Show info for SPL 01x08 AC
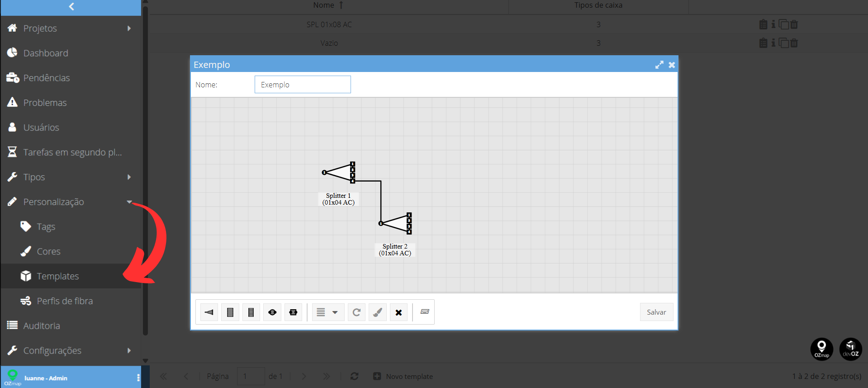This screenshot has width=868, height=388. (x=773, y=24)
